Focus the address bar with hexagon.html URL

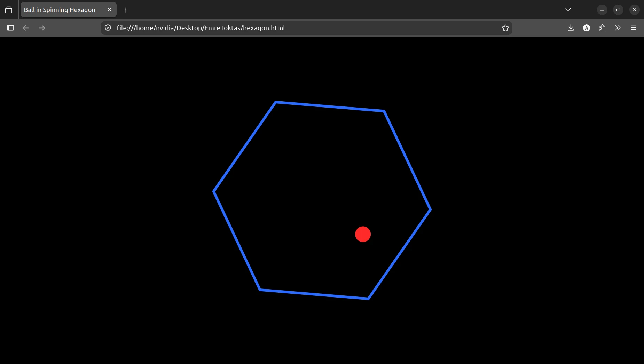coord(306,28)
